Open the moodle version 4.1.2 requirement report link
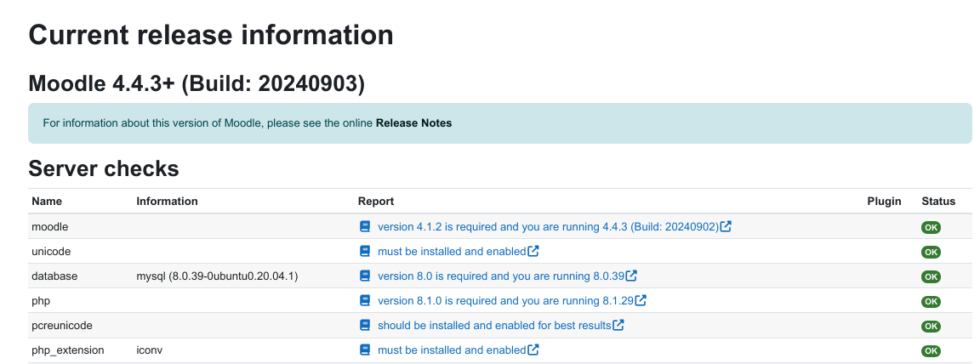 pyautogui.click(x=548, y=226)
